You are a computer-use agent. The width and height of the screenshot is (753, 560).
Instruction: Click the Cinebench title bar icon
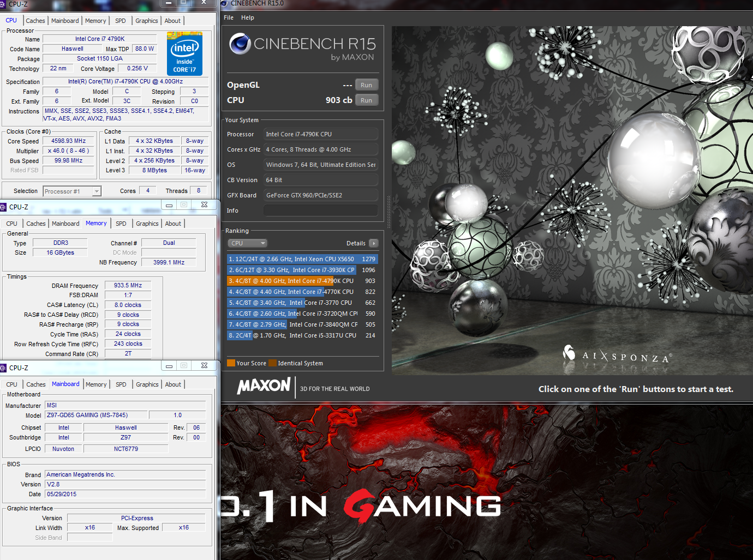[224, 3]
